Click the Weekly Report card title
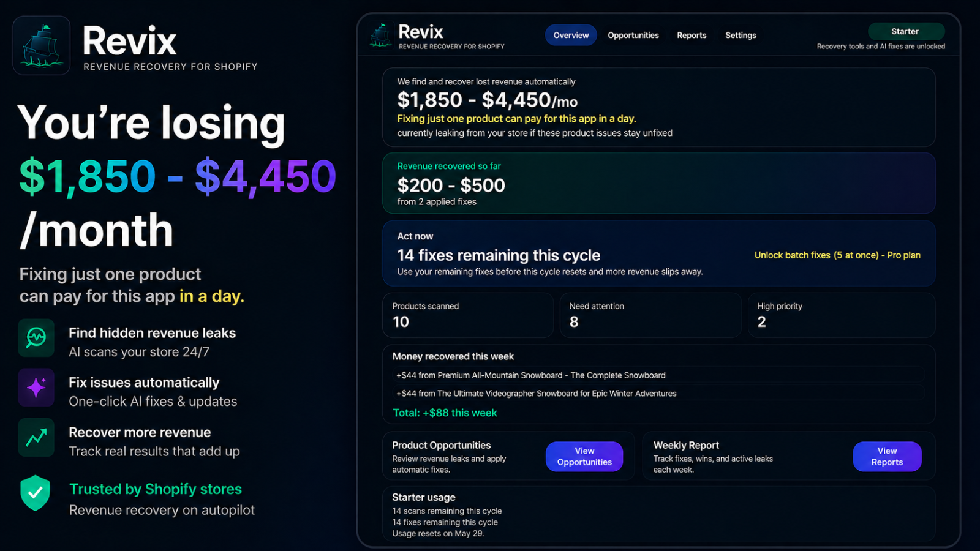The image size is (980, 551). [x=686, y=446]
